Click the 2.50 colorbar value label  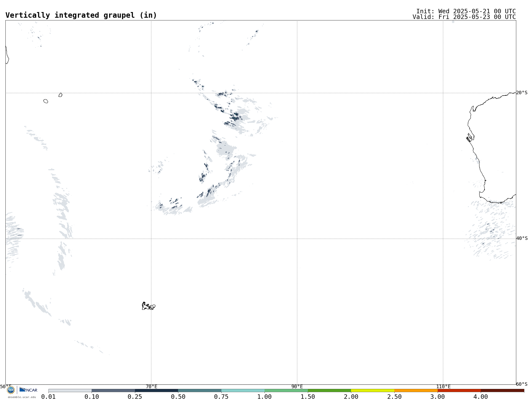click(394, 397)
